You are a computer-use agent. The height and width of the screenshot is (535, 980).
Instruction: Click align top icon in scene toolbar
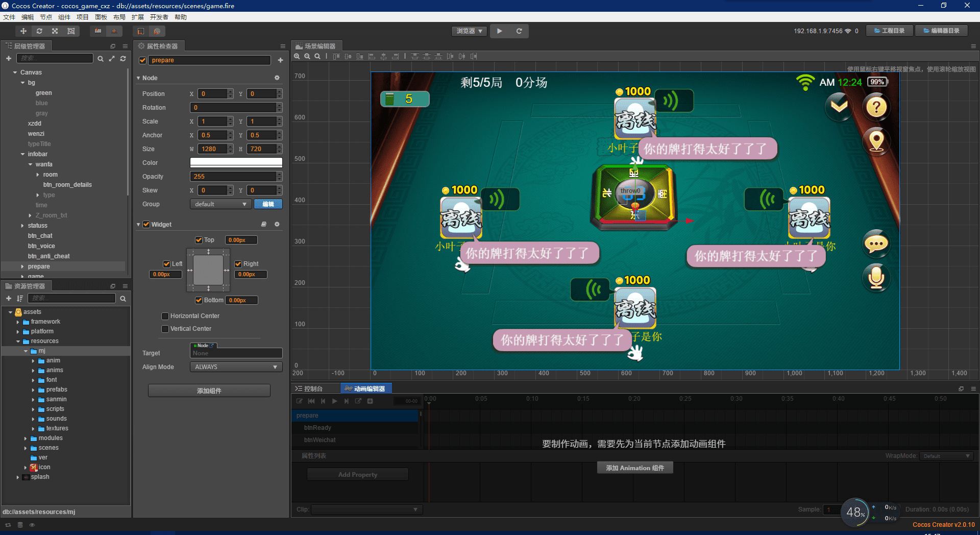point(336,57)
